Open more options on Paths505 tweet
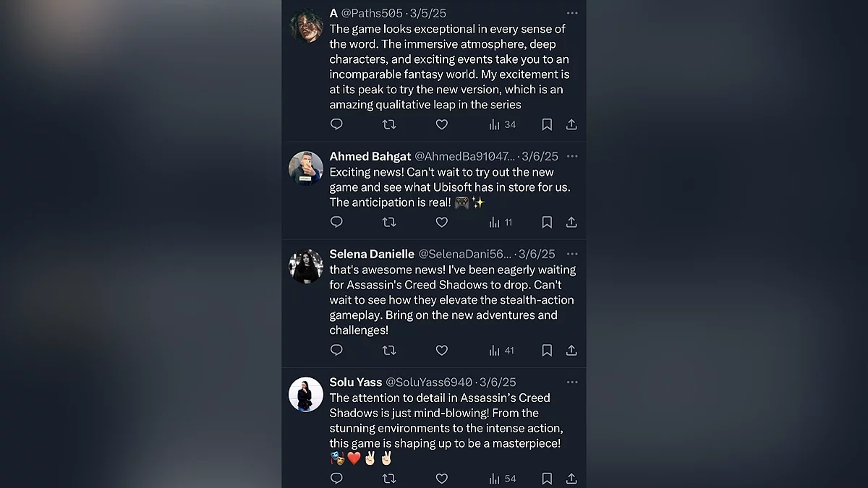The width and height of the screenshot is (868, 488). (x=572, y=13)
